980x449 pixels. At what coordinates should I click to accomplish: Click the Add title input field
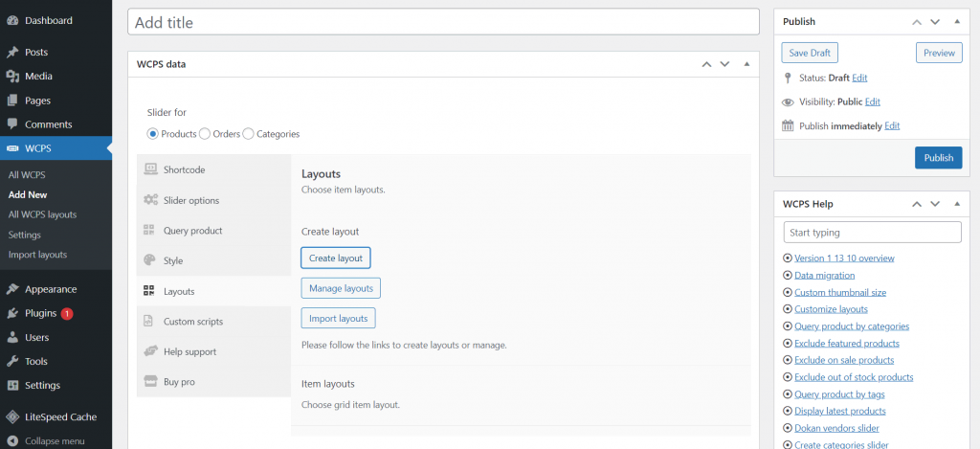coord(442,22)
